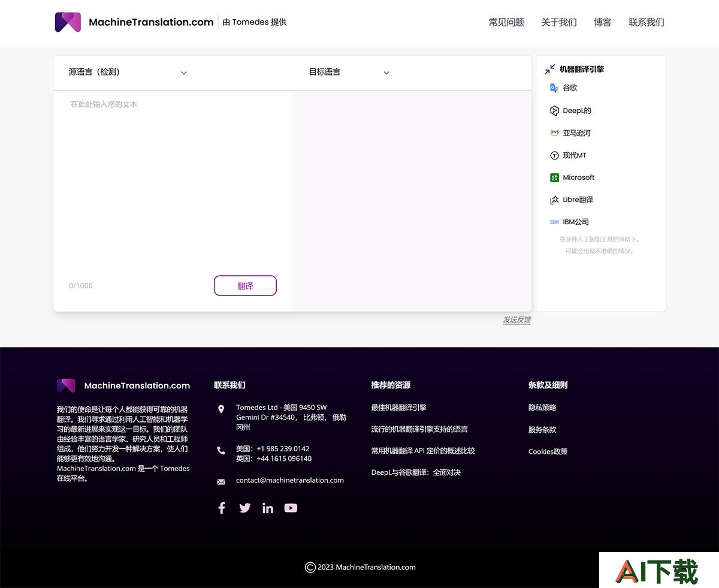The height and width of the screenshot is (588, 719).
Task: Click the Microsoft engine label
Action: (579, 178)
